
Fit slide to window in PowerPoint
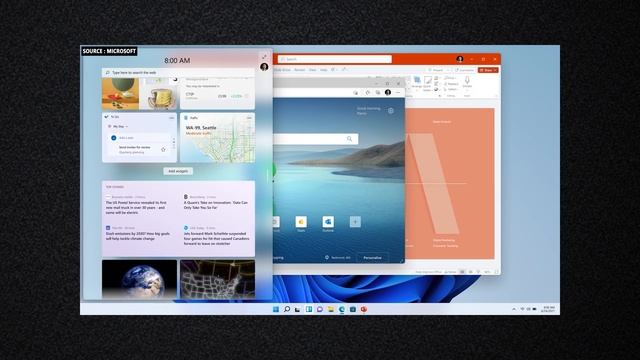click(x=496, y=271)
